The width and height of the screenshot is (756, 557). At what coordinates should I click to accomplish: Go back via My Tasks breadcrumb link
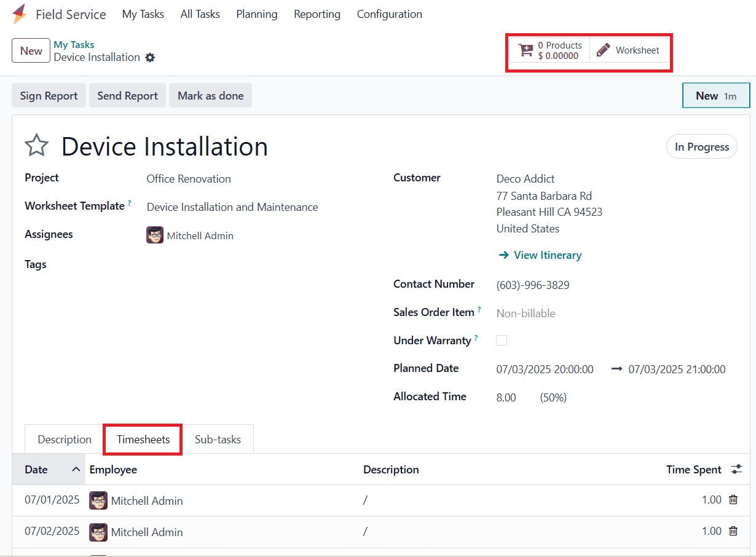point(74,44)
